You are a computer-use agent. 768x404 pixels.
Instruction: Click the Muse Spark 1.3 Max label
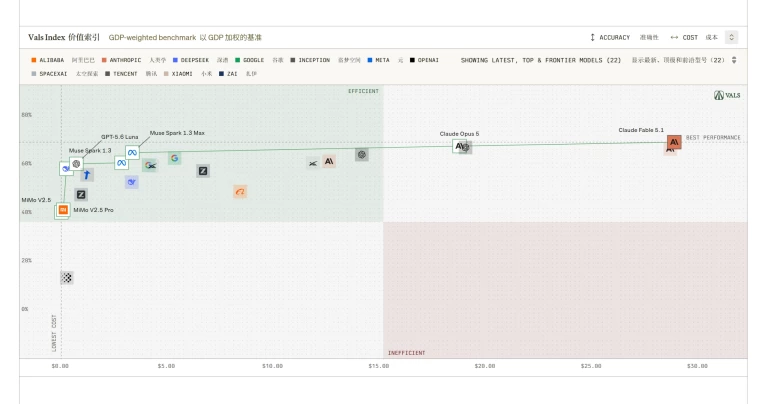[x=177, y=133]
